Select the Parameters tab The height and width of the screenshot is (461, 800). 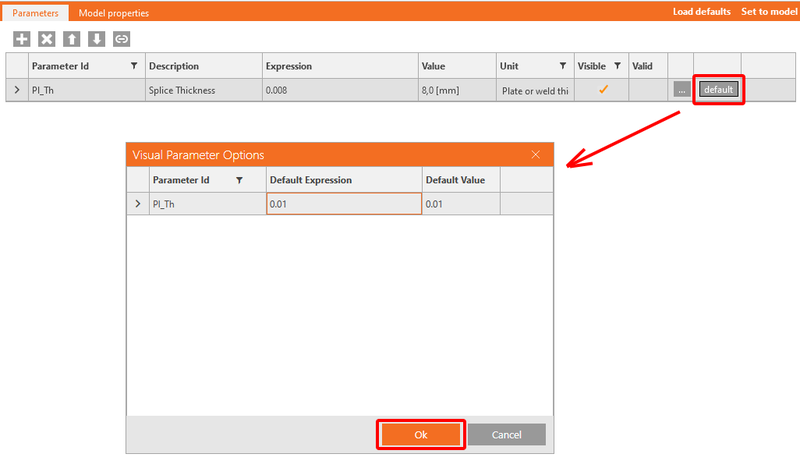[x=36, y=13]
